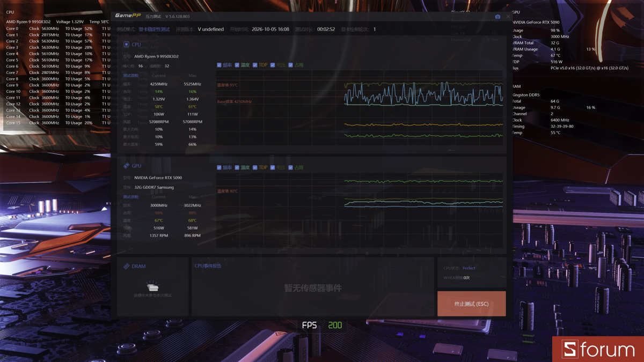Toggle GPU chart 电压 checkbox

pyautogui.click(x=273, y=167)
